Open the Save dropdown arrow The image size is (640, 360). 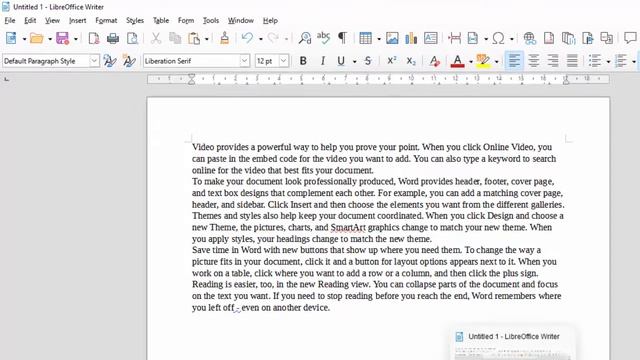[76, 39]
